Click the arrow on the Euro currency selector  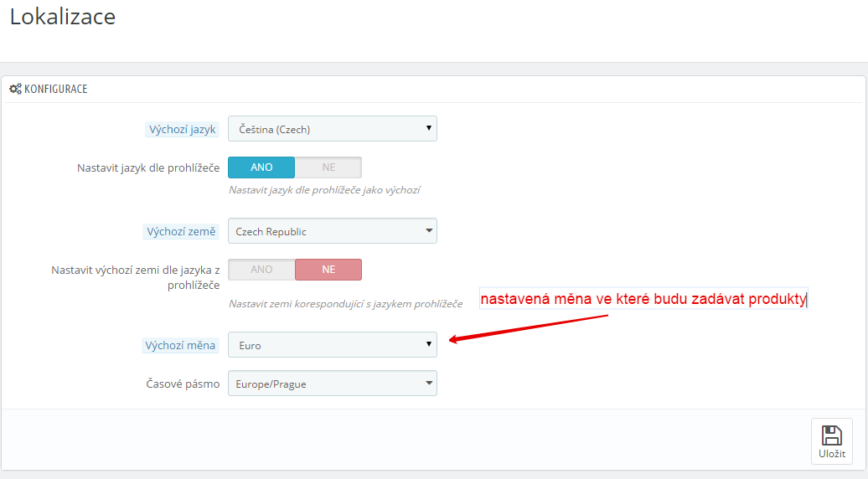[x=428, y=344]
